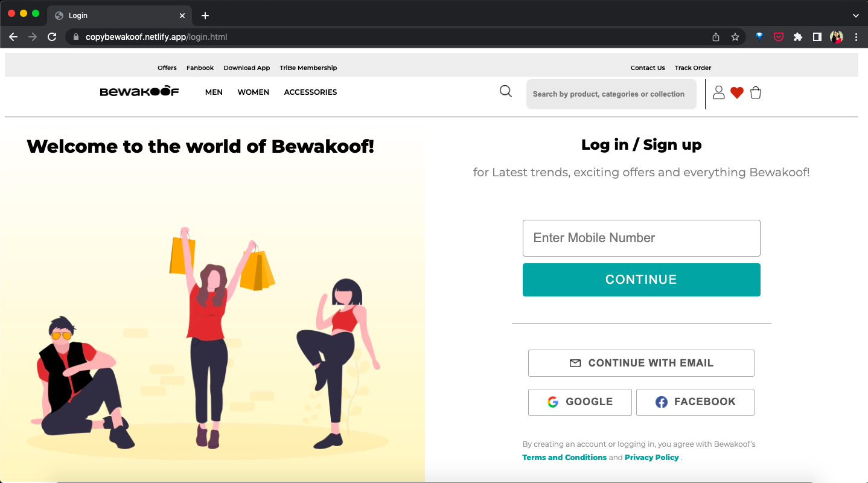Open the user account profile icon

718,92
